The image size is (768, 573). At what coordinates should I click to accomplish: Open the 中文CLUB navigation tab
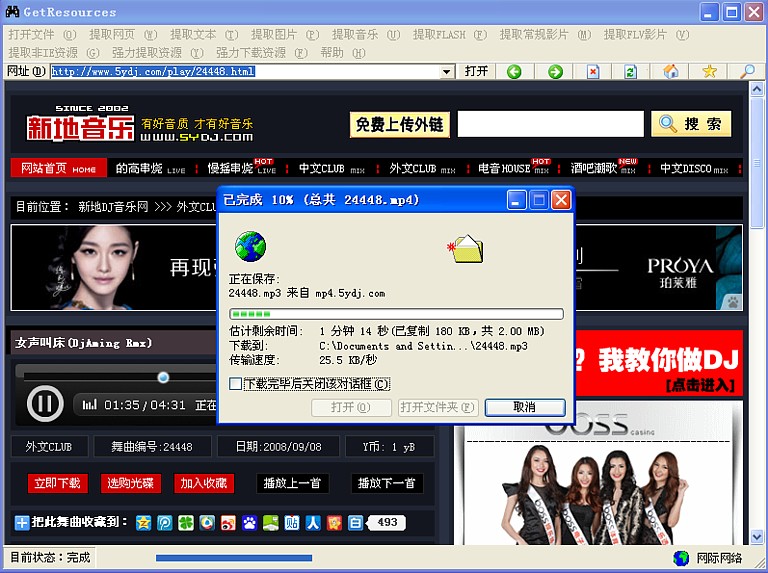[x=332, y=168]
